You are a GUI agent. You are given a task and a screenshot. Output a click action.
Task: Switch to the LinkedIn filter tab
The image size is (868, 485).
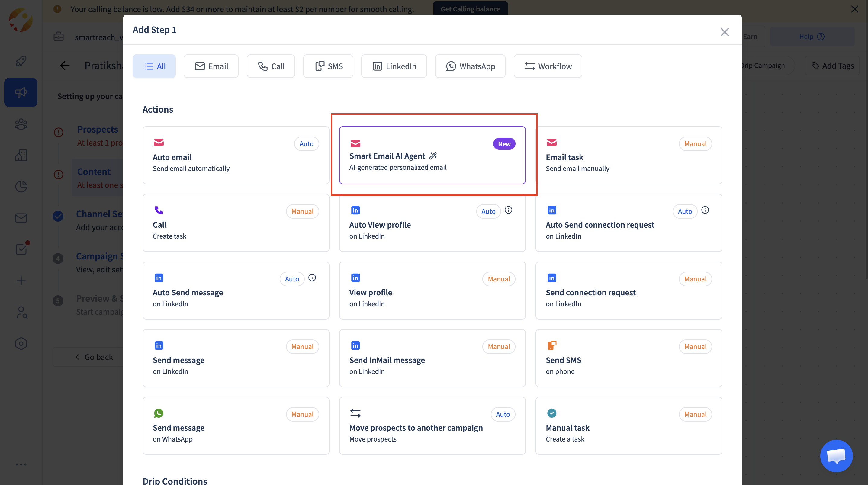pyautogui.click(x=394, y=66)
